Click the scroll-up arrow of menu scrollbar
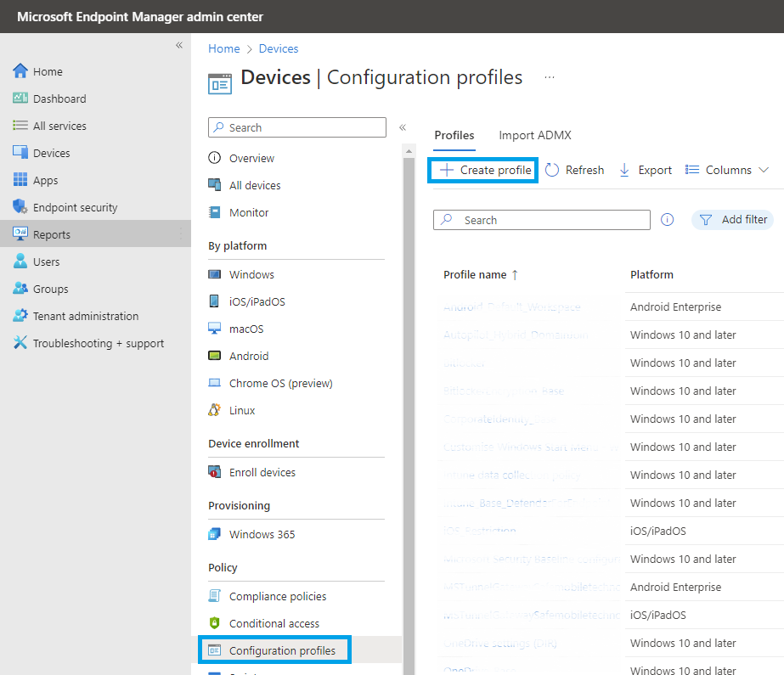Image resolution: width=784 pixels, height=675 pixels. click(409, 151)
